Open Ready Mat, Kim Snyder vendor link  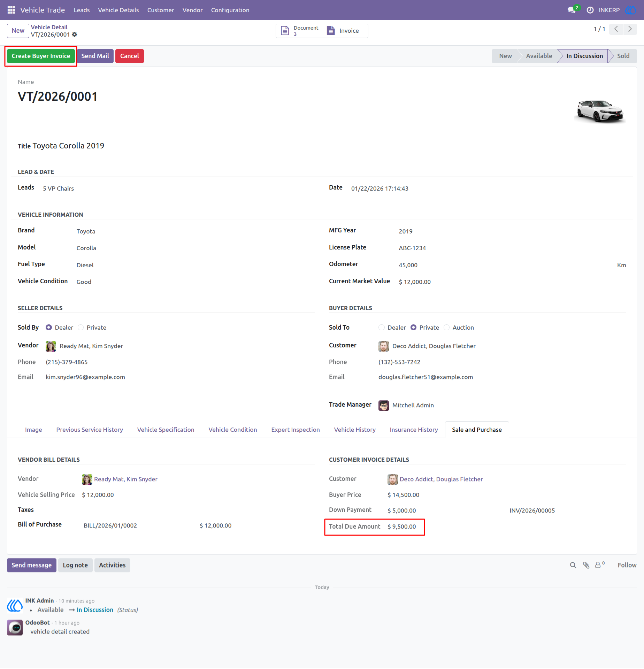pos(126,479)
